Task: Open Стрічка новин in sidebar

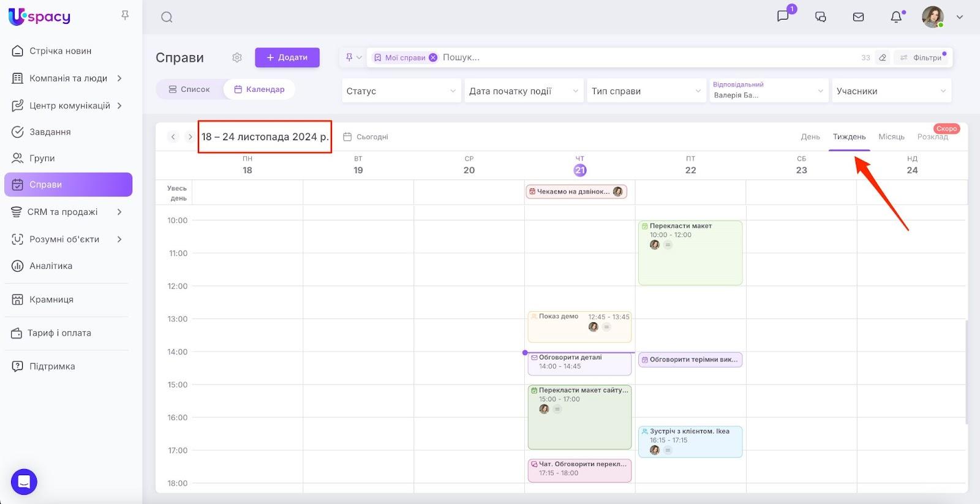Action: click(x=60, y=51)
